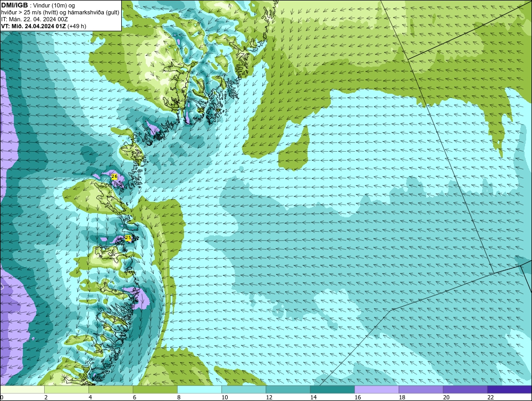The width and height of the screenshot is (532, 401).
Task: Click the legend tick label 4
Action: [90, 397]
